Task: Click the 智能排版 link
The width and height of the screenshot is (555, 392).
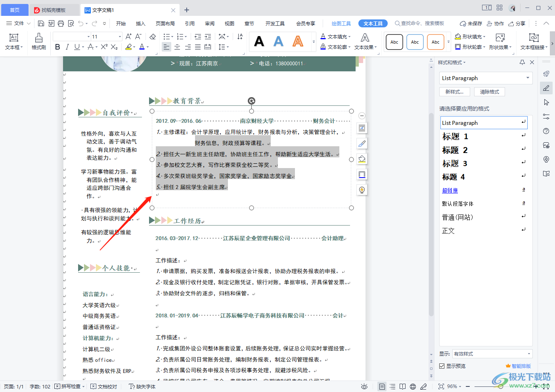Action: pos(518,366)
